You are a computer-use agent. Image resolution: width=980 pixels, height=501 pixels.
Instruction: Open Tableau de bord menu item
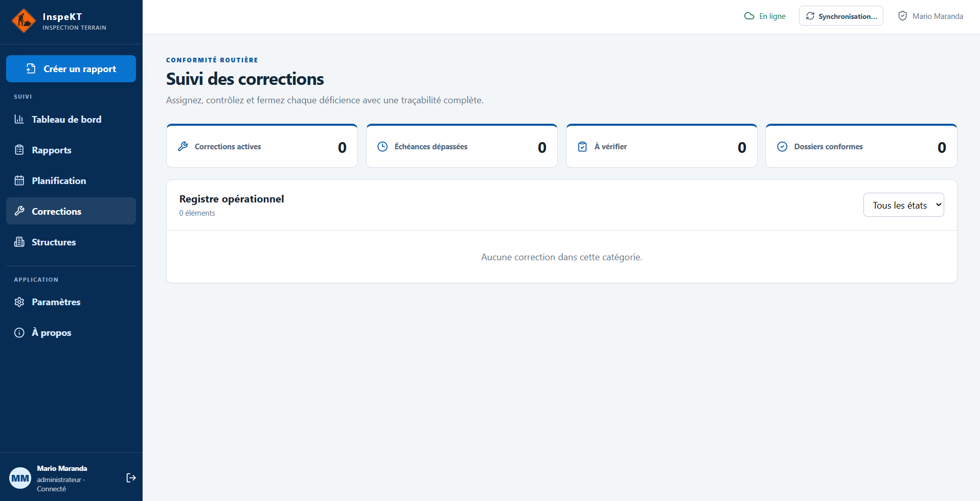[71, 119]
